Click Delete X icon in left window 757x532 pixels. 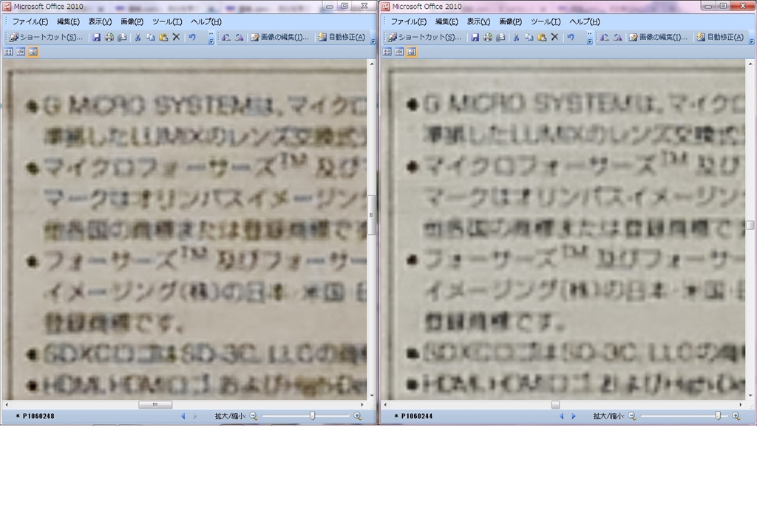[x=176, y=37]
